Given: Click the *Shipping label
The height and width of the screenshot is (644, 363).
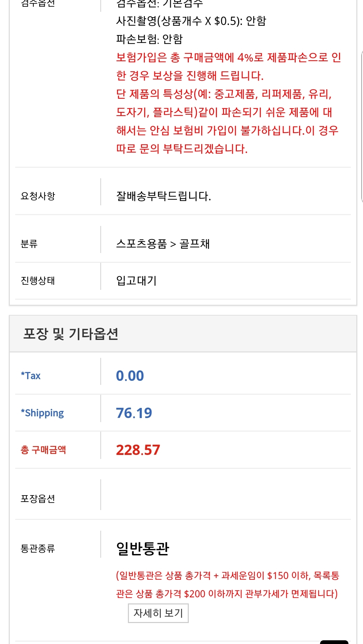Looking at the screenshot, I should point(42,413).
